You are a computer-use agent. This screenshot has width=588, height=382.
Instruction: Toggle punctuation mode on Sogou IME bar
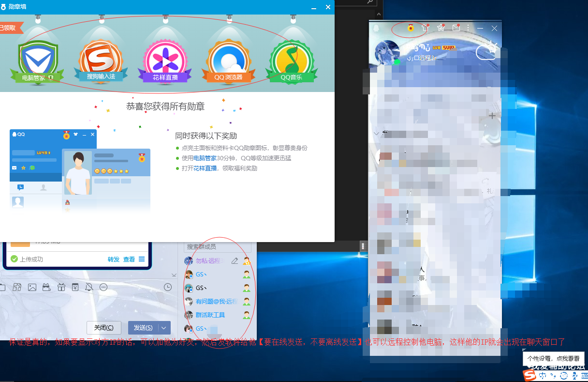point(553,376)
